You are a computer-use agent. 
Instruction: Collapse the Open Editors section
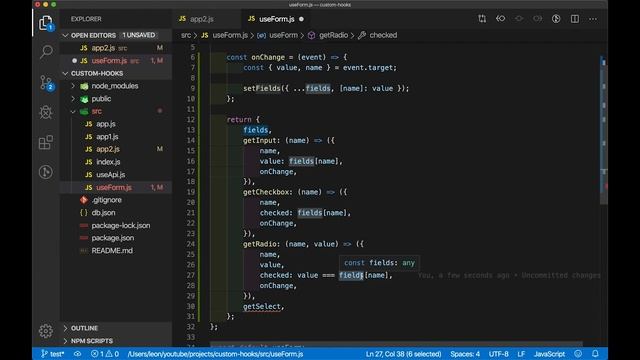(65, 36)
